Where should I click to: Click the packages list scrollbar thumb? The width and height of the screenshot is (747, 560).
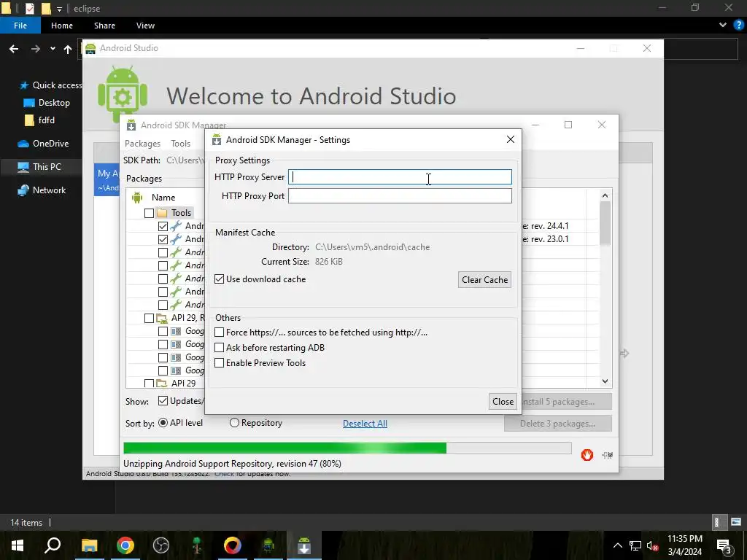(605, 223)
